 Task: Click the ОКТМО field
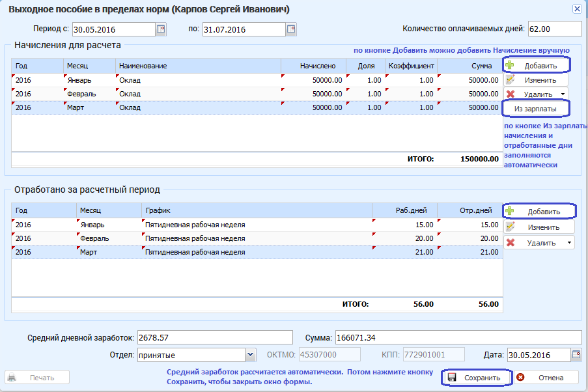pyautogui.click(x=329, y=354)
